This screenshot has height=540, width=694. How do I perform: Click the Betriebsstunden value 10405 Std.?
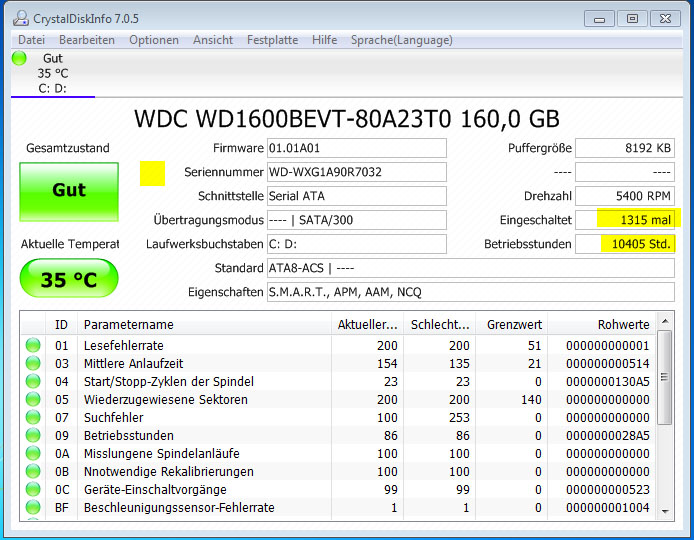tap(625, 244)
